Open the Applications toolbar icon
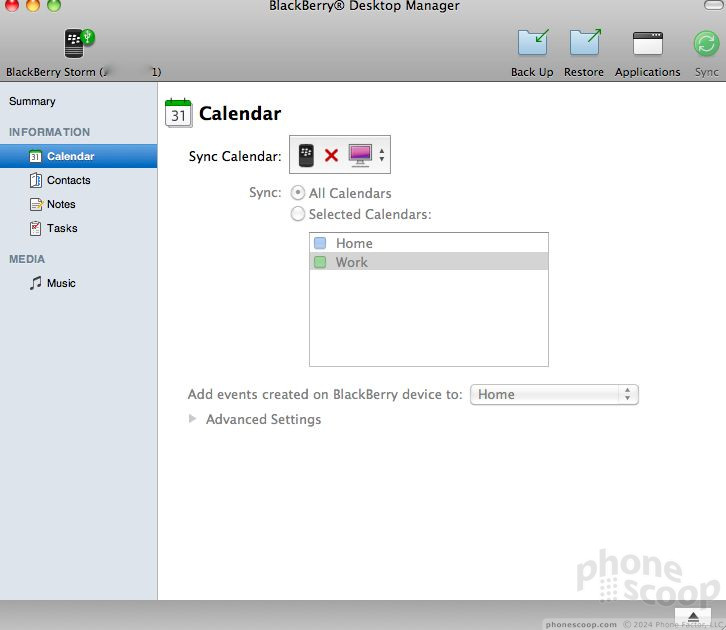Screen dimensions: 726x630 point(647,44)
